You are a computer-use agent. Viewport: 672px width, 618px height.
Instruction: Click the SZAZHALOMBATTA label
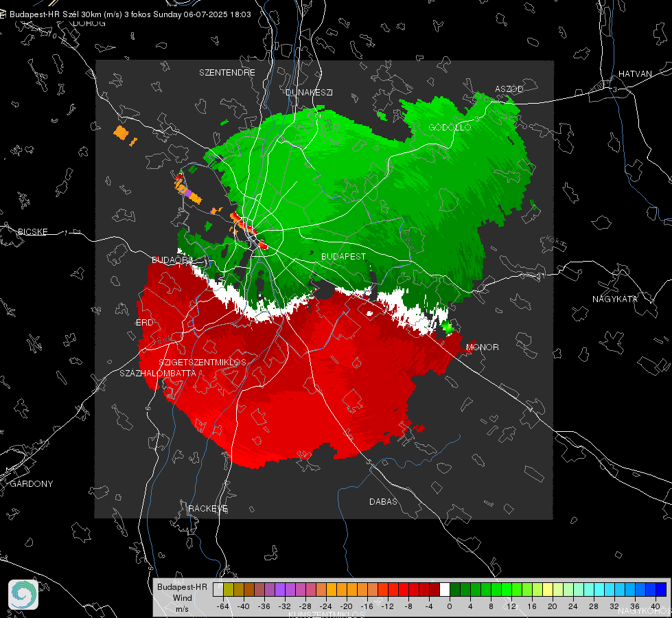(158, 373)
